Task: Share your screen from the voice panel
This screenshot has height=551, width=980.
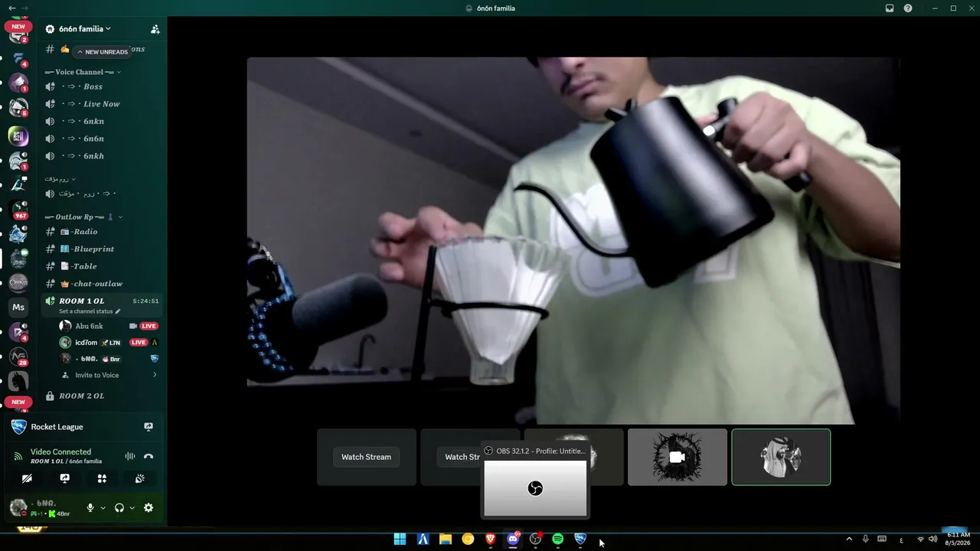Action: coord(65,478)
